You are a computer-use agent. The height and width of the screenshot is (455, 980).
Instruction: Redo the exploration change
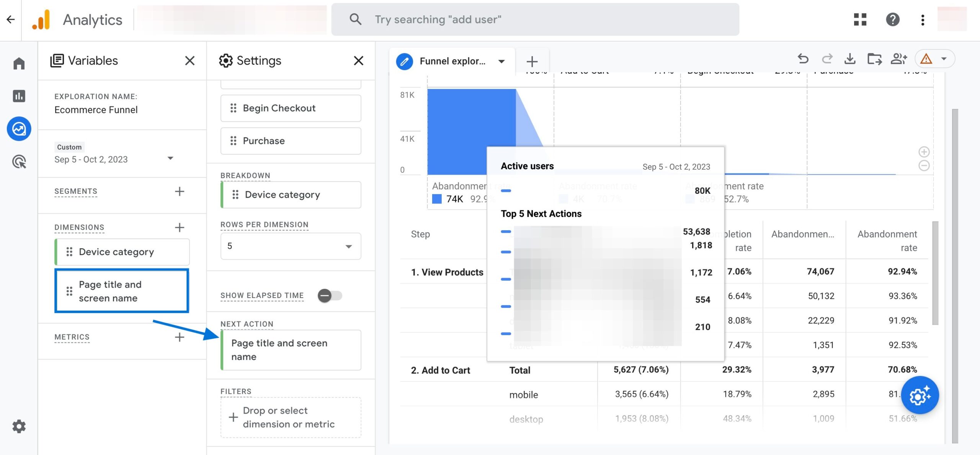[827, 59]
